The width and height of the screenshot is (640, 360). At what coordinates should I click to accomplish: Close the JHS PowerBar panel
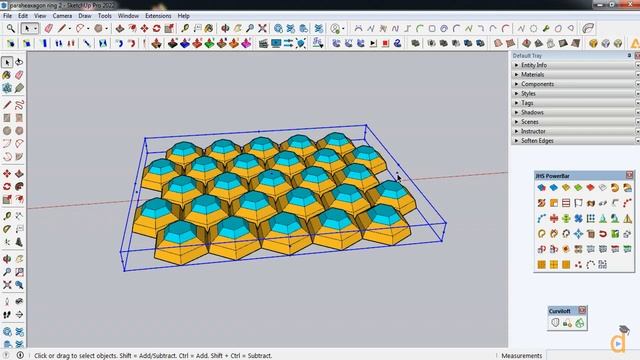[x=629, y=175]
